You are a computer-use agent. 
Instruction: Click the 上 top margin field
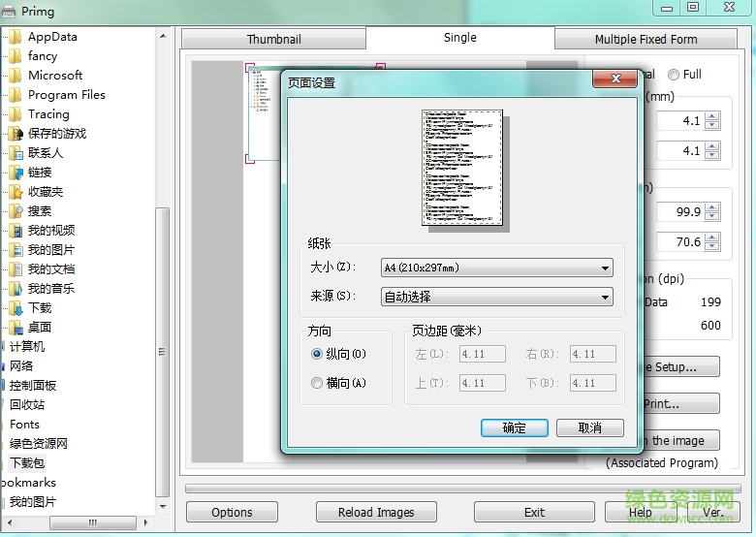point(482,383)
